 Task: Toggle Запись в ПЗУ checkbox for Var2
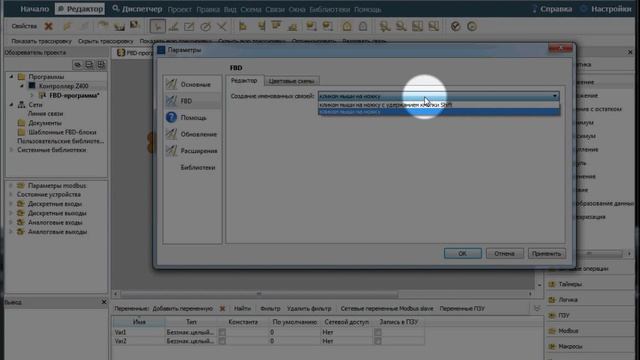378,341
